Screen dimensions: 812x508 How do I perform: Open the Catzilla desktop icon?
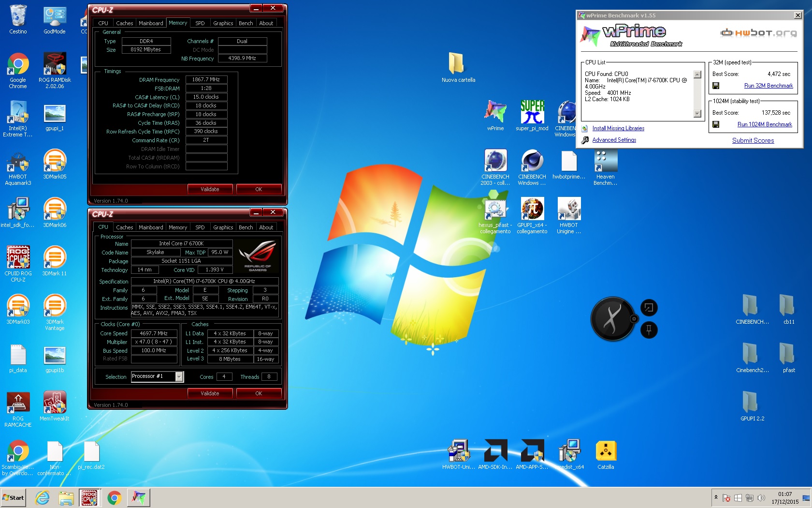click(x=606, y=455)
